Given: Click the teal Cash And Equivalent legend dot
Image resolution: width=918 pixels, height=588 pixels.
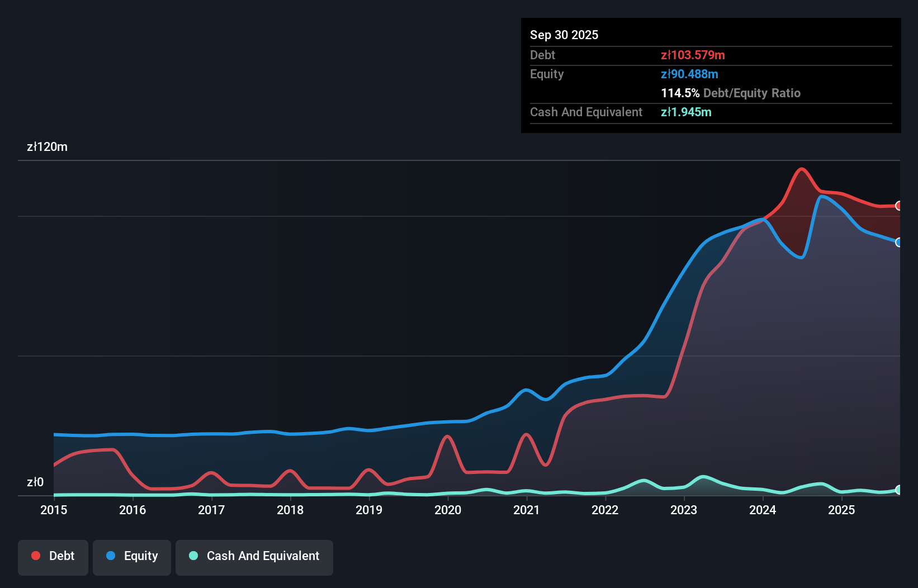Looking at the screenshot, I should (193, 556).
